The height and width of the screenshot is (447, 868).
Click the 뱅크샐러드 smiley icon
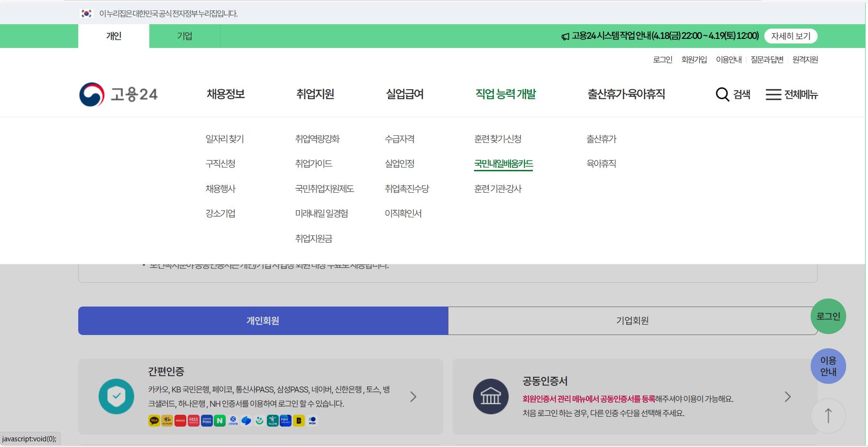click(259, 420)
